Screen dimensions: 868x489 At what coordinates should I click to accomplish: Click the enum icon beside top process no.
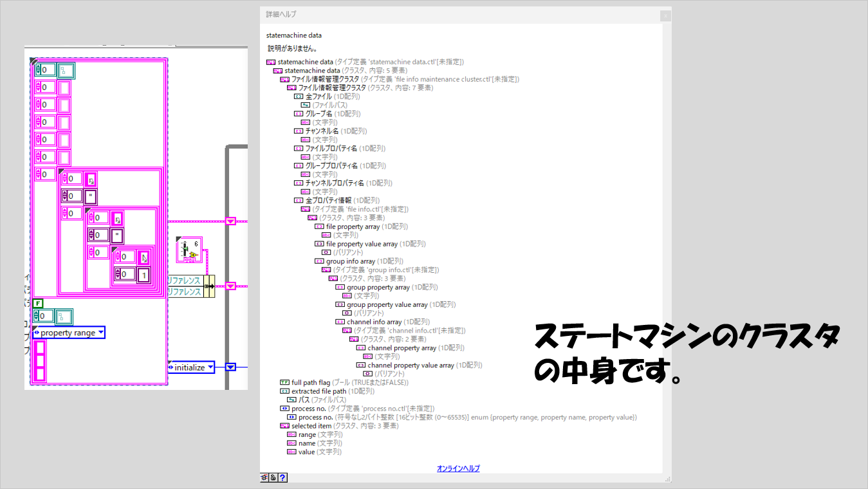tap(284, 409)
